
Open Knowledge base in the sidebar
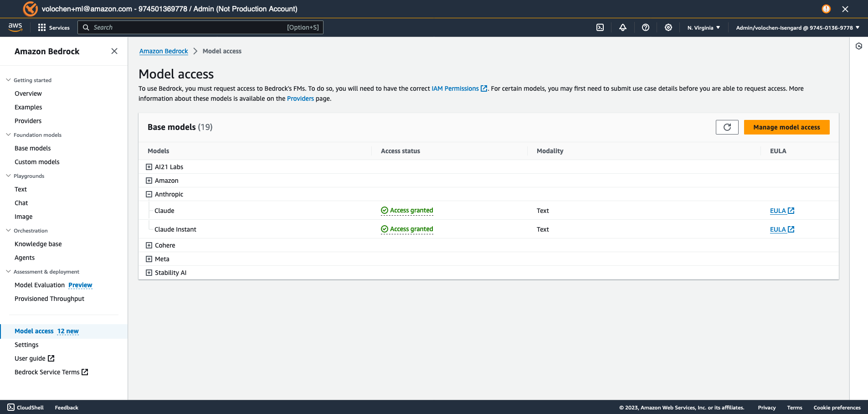point(38,244)
